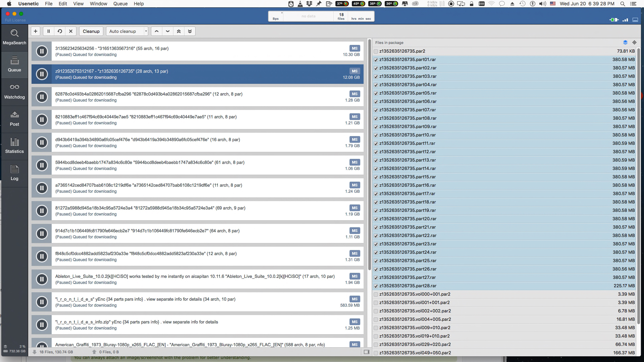Toggle the bottom panel layout icon in header
644x362 pixels.
click(635, 20)
